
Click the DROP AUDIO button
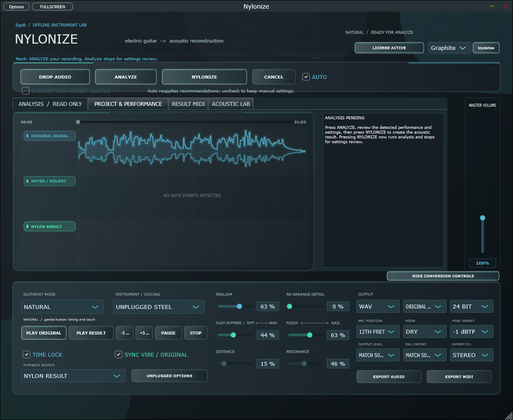click(55, 77)
